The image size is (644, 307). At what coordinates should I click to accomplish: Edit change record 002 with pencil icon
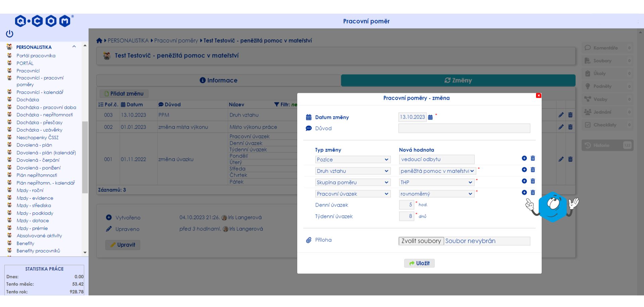pyautogui.click(x=561, y=127)
